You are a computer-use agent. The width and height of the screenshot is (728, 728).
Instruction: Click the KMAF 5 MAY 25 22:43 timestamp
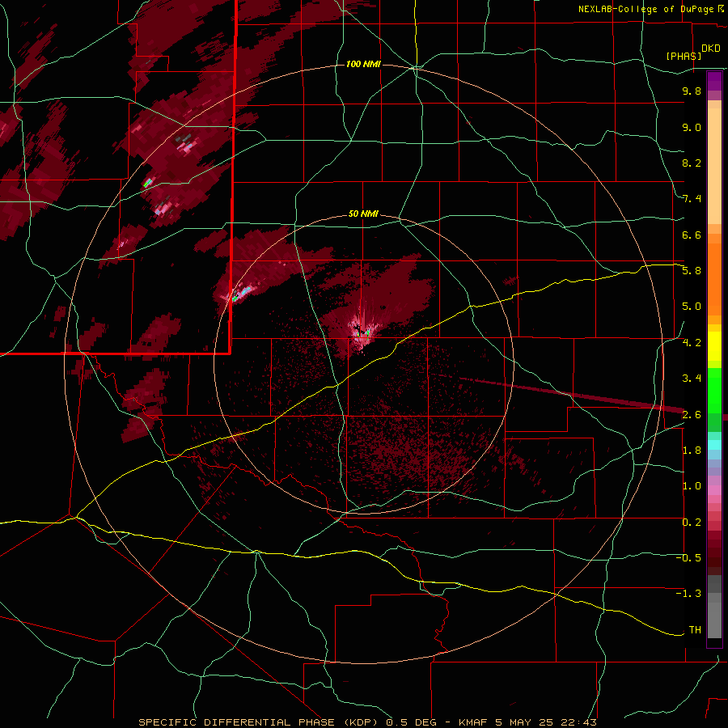[527, 722]
